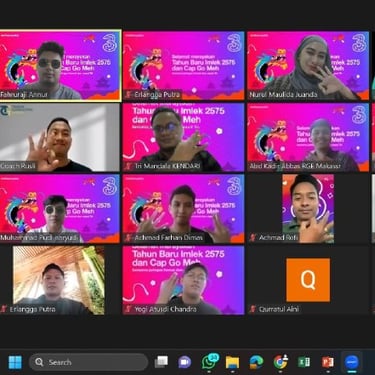This screenshot has width=375, height=375.
Task: Click muted mic icon beside Yogi Atusdi Chandra
Action: [x=128, y=309]
